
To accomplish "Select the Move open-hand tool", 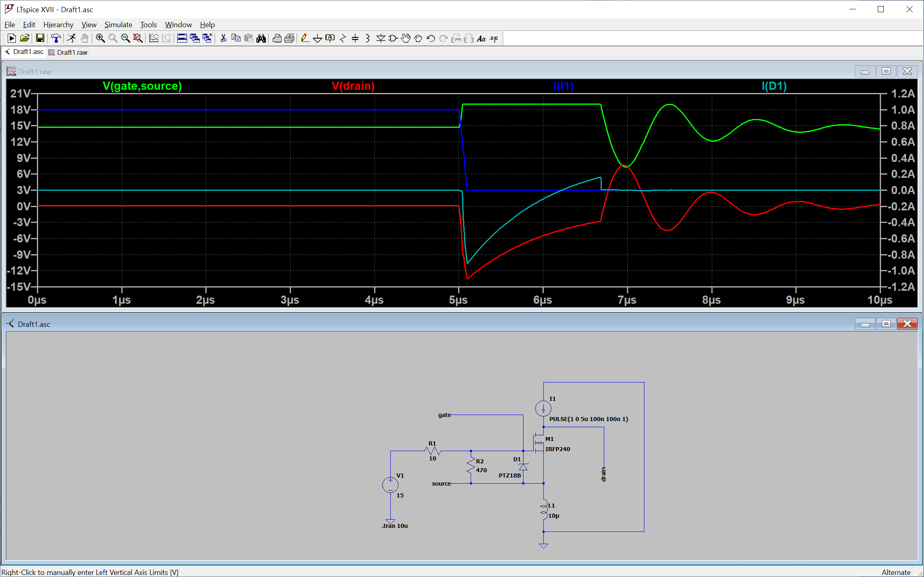I will pyautogui.click(x=405, y=38).
